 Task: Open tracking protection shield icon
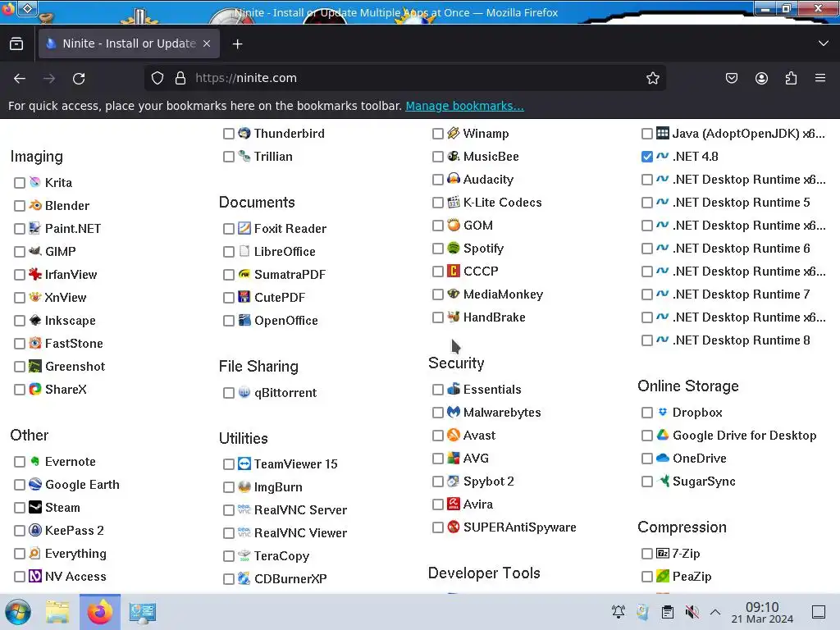point(157,78)
